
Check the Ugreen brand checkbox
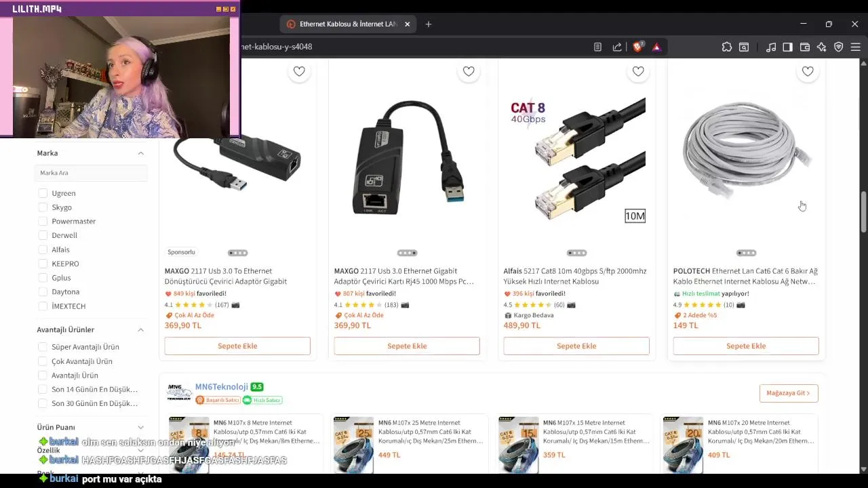[x=43, y=193]
